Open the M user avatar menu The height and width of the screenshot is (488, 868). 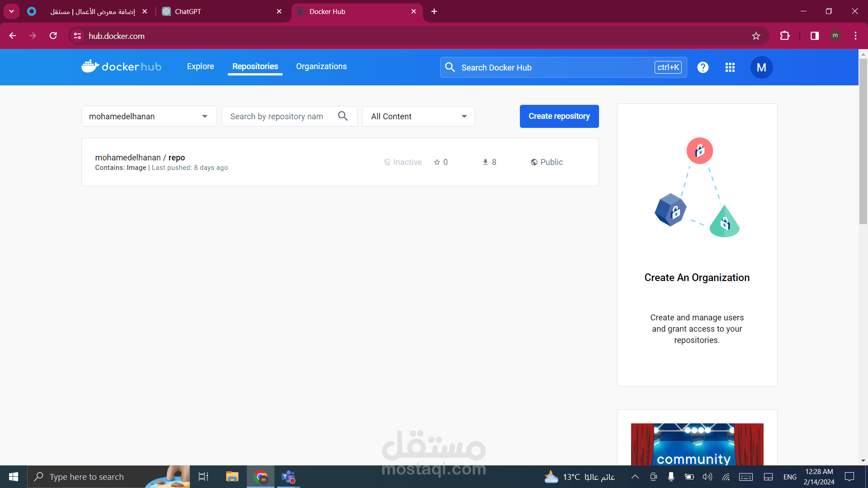click(762, 67)
